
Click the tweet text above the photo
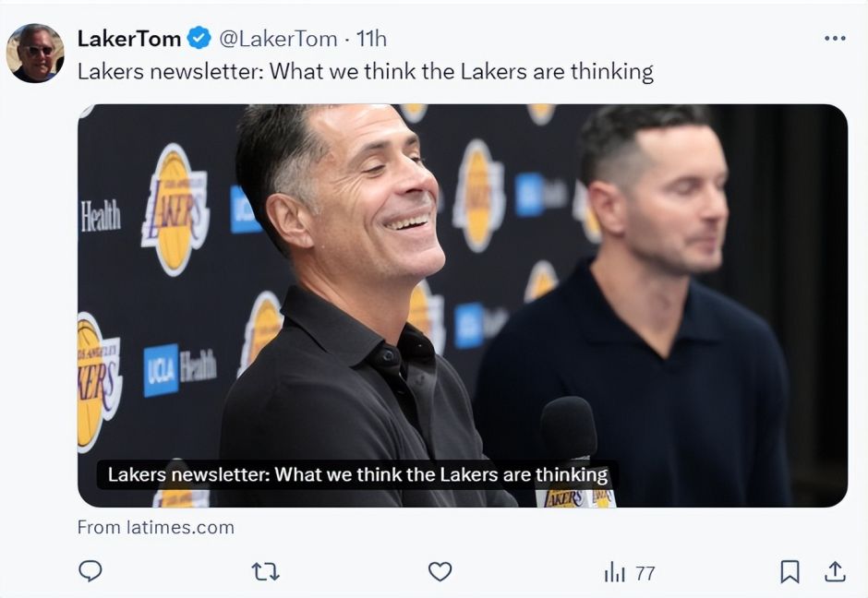pyautogui.click(x=365, y=72)
